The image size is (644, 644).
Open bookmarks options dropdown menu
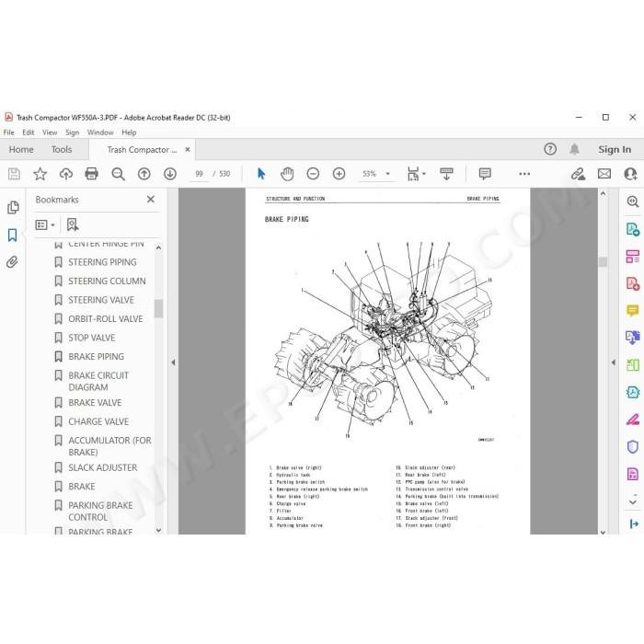tap(45, 225)
